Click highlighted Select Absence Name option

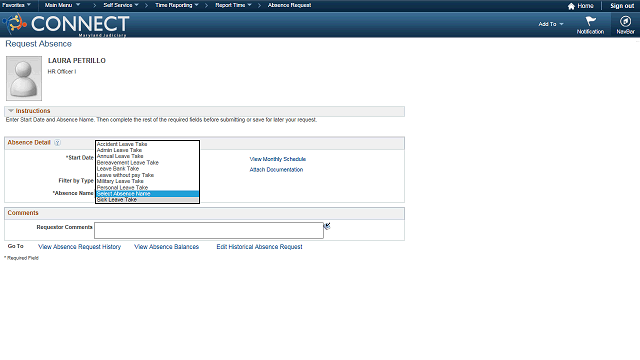pos(147,193)
